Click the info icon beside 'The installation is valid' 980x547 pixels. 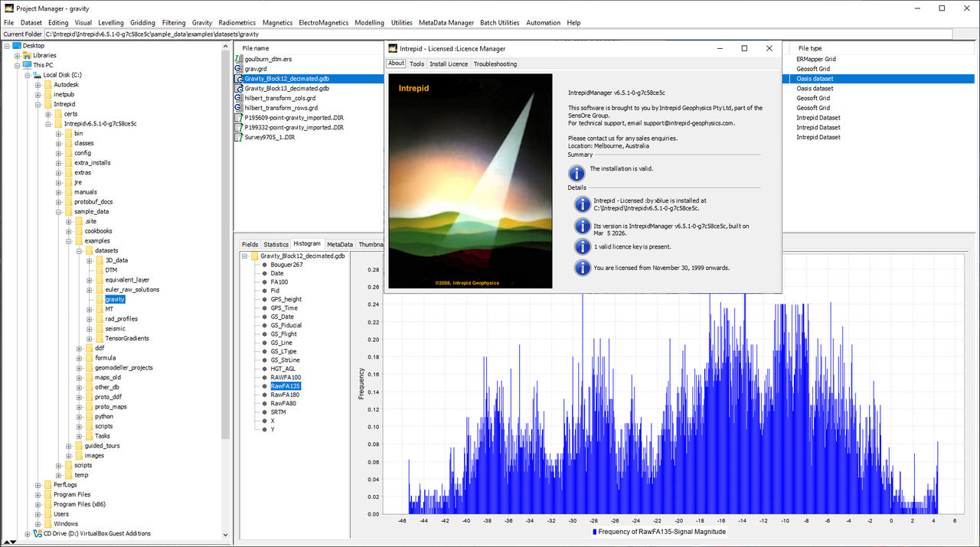(577, 172)
